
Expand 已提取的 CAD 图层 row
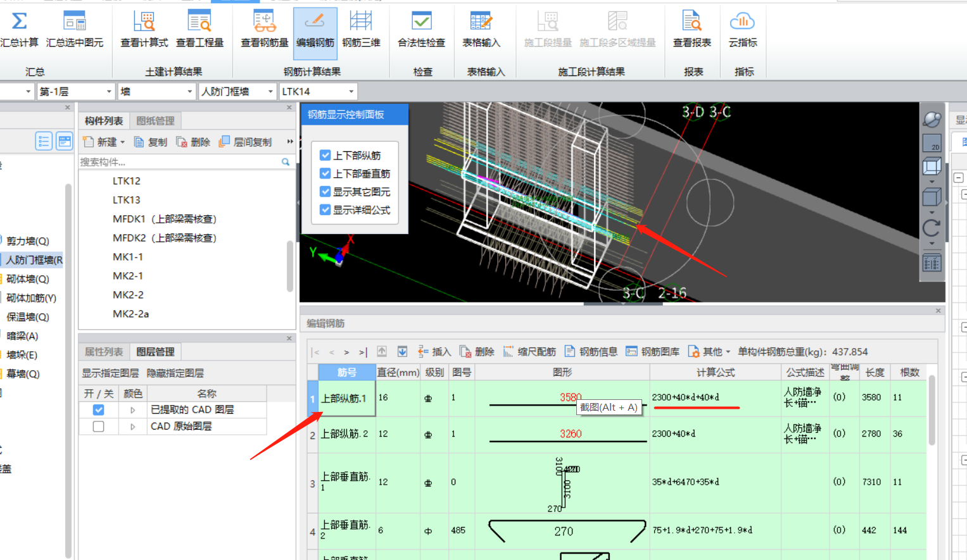pyautogui.click(x=132, y=410)
